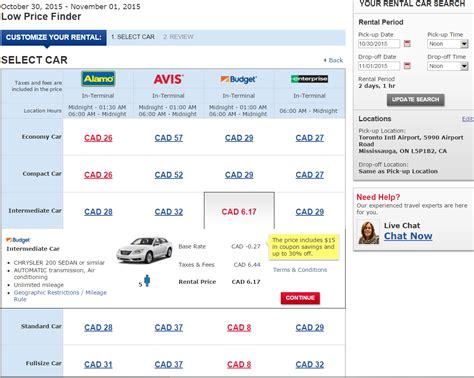This screenshot has width=474, height=378.
Task: Click the Rental Price CAD 6.17 value
Action: pos(246,282)
